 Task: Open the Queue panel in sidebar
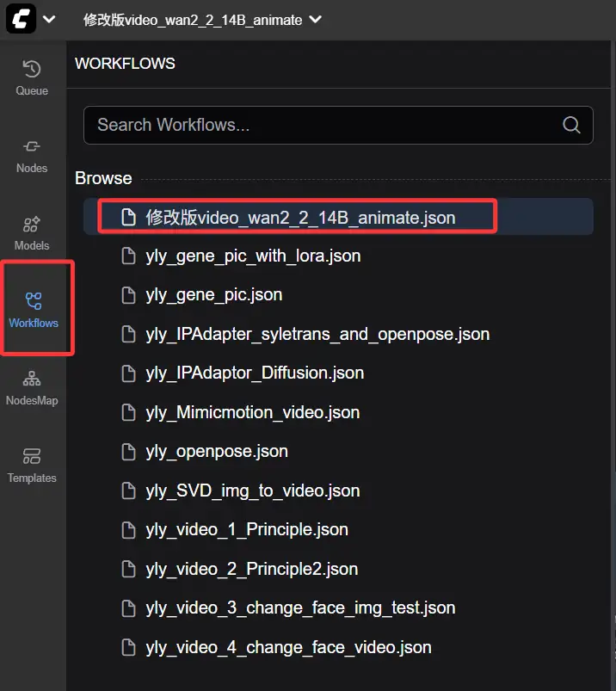coord(32,77)
